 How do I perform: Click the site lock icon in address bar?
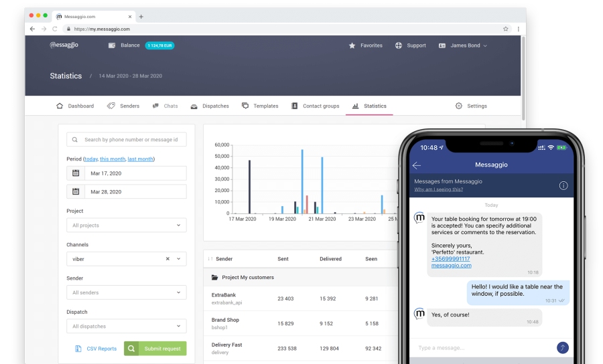point(68,29)
